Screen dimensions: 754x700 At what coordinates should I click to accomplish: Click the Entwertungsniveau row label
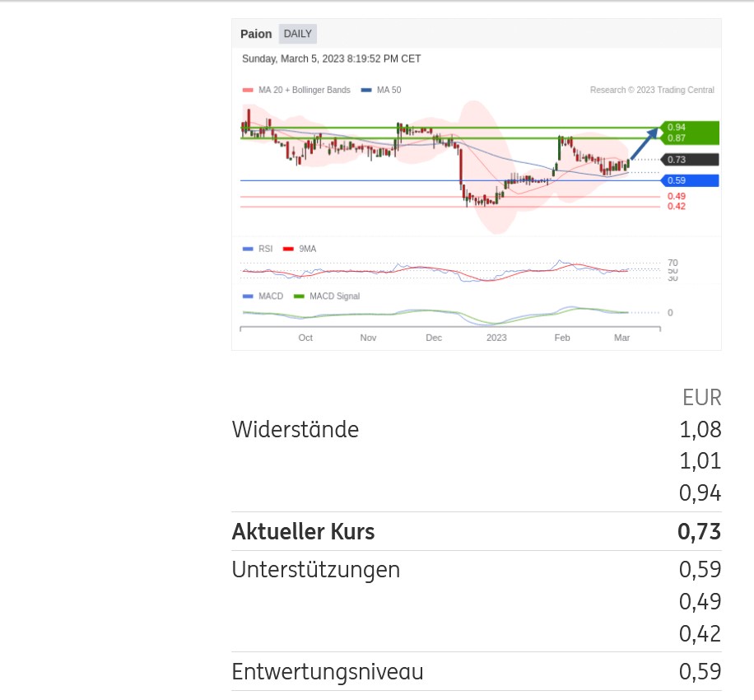[x=327, y=672]
